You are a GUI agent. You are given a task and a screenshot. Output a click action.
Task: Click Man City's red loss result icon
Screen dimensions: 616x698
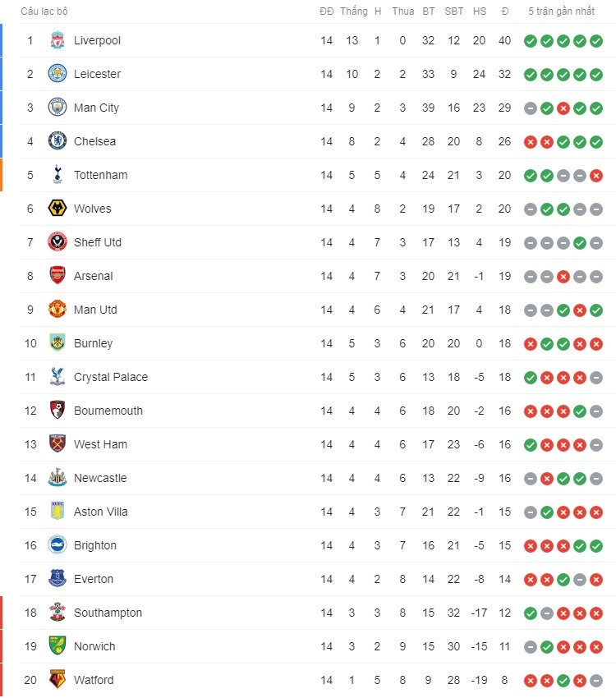(563, 108)
